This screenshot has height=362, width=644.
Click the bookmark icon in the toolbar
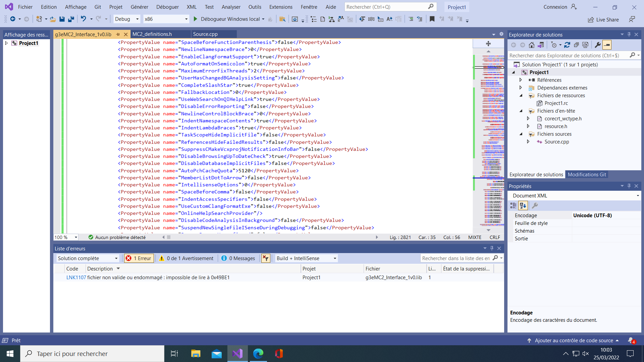[432, 19]
